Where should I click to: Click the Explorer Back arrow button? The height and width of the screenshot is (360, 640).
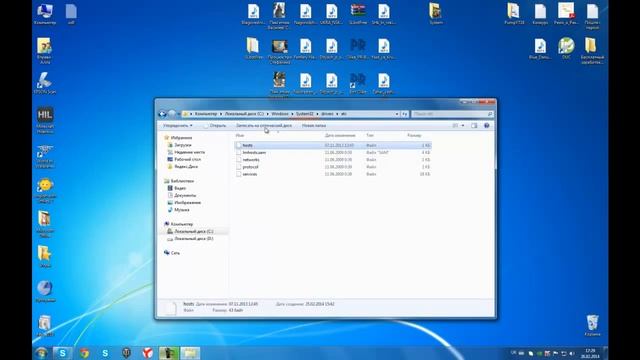click(162, 114)
